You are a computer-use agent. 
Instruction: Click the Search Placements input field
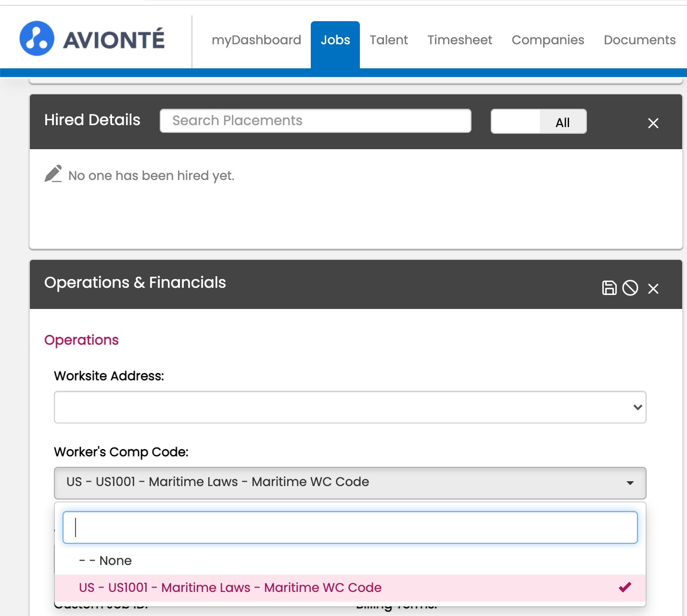(315, 120)
